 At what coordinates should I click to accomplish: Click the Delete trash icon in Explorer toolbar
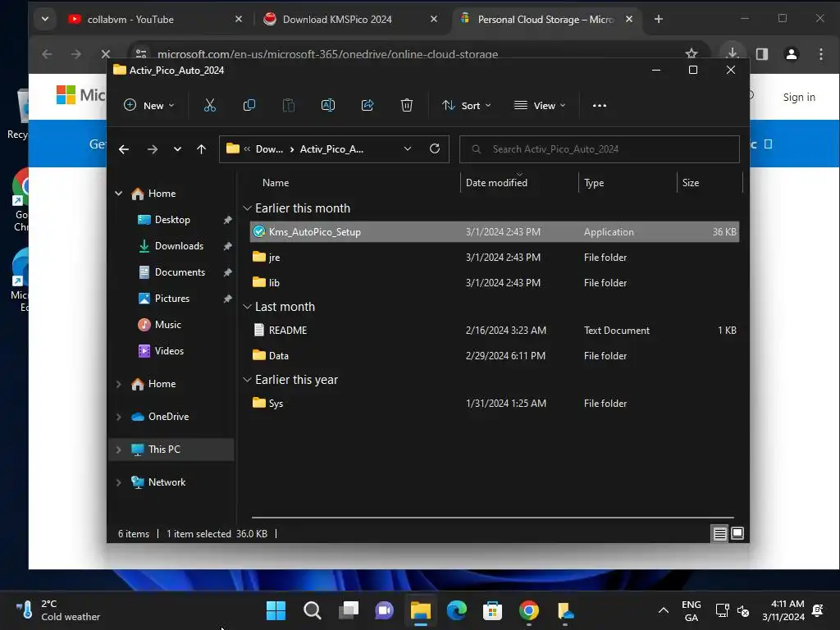point(407,106)
